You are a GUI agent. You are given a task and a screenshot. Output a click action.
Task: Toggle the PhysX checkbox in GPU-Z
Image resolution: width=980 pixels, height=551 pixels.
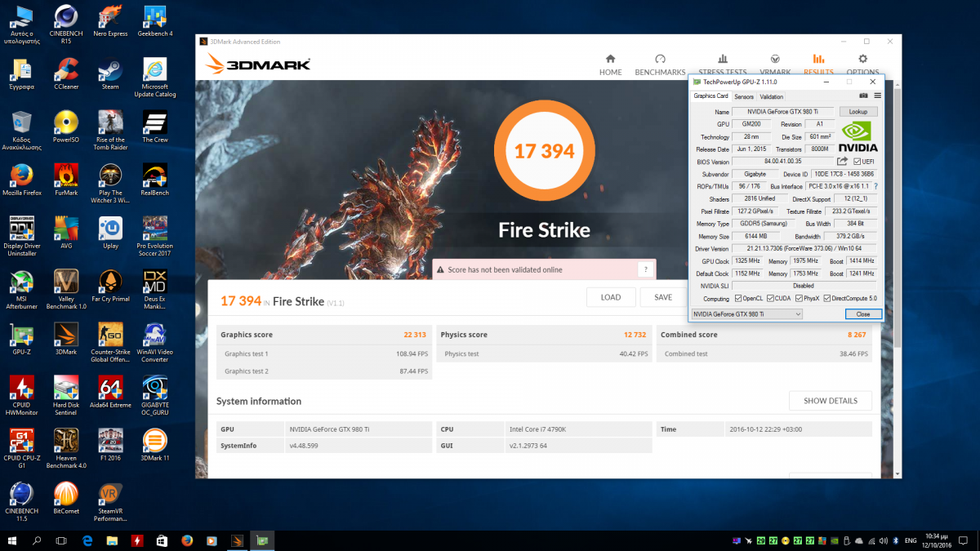pos(799,298)
